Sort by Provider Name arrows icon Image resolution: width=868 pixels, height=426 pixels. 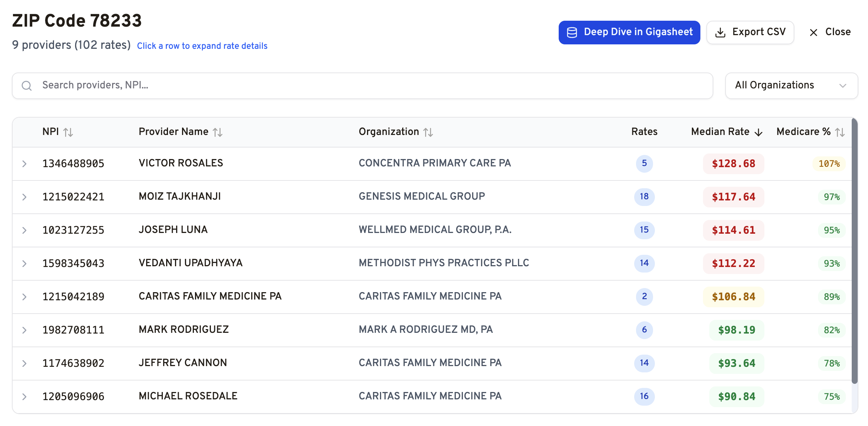click(x=218, y=132)
